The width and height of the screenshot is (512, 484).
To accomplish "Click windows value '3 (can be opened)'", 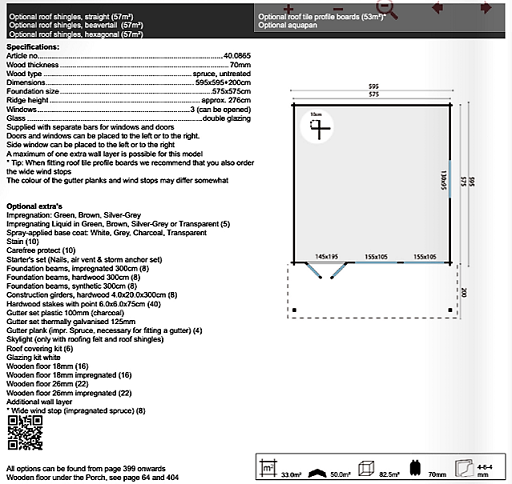I will [x=221, y=109].
